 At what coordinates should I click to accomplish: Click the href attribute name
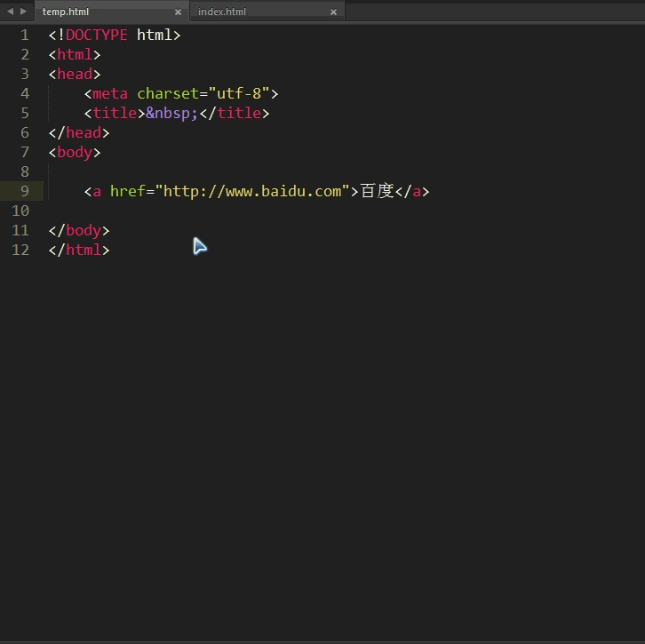click(128, 191)
